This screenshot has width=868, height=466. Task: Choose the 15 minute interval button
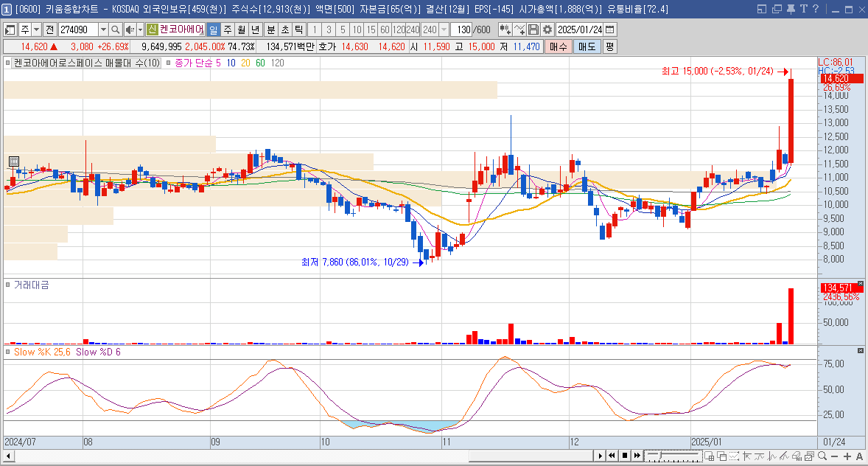pos(371,29)
